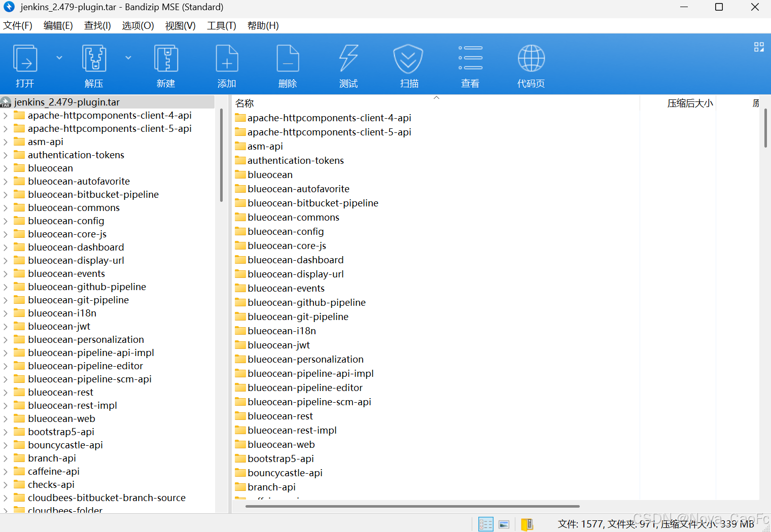Select cloudbees-bitbucket-branch-source in the left tree
The height and width of the screenshot is (532, 771).
coord(107,498)
